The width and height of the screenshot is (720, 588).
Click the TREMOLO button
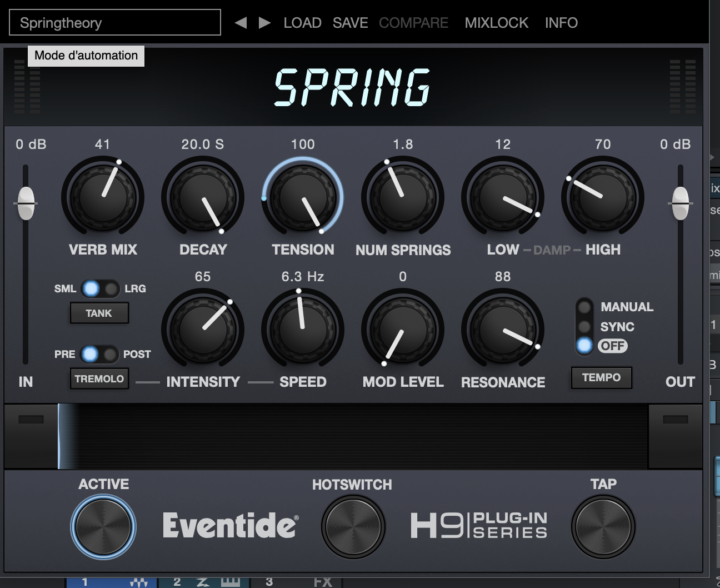tap(99, 378)
